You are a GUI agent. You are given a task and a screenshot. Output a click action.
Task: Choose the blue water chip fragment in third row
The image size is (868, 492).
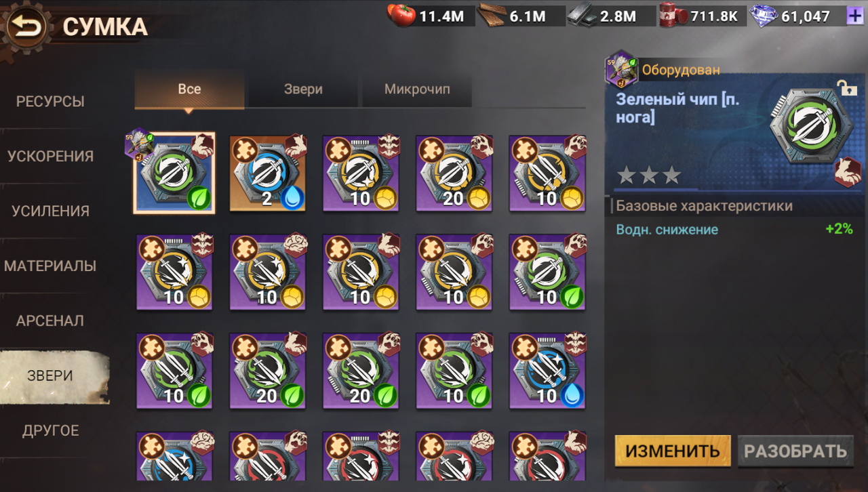tap(548, 371)
